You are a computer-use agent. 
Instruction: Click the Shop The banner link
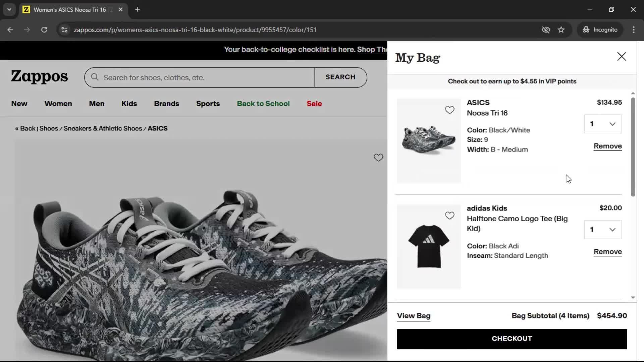pyautogui.click(x=372, y=50)
